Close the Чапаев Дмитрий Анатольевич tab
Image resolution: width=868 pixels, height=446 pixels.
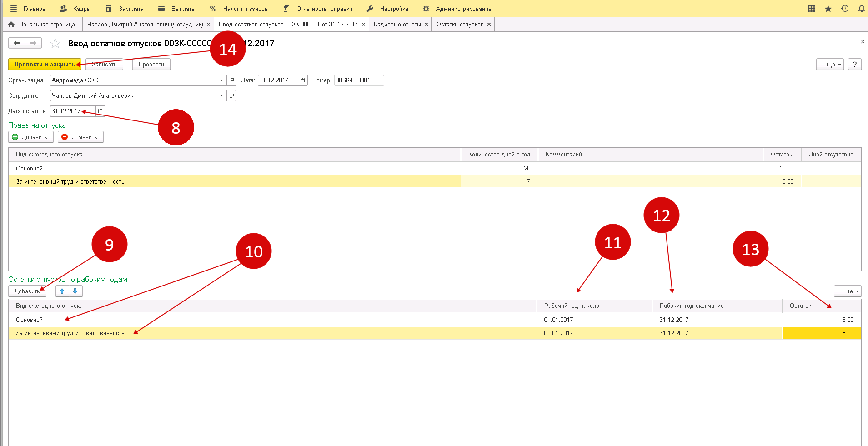[x=209, y=25]
